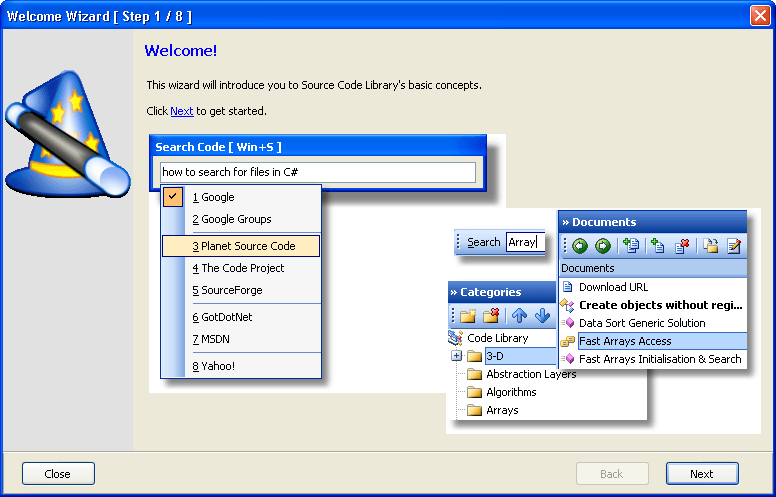Click the blue move-down arrow in Categories
The image size is (776, 497).
(542, 315)
